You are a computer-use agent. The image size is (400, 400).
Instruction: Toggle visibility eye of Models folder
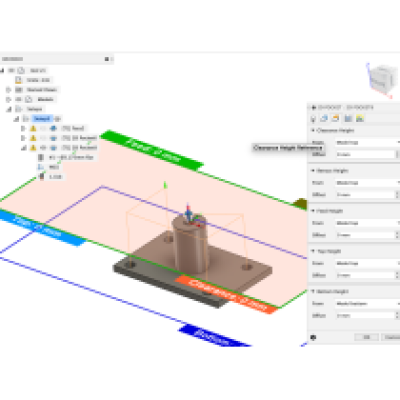(18, 99)
